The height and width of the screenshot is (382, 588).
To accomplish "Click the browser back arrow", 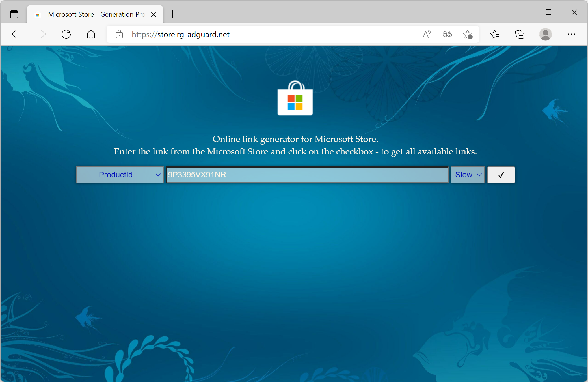I will [16, 34].
